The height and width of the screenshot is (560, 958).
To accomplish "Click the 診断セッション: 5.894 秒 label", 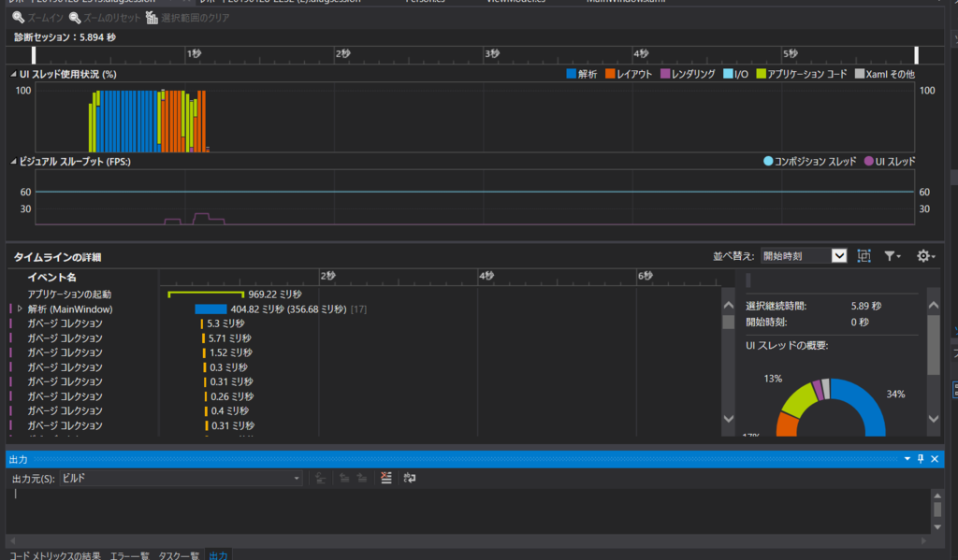I will tap(65, 37).
